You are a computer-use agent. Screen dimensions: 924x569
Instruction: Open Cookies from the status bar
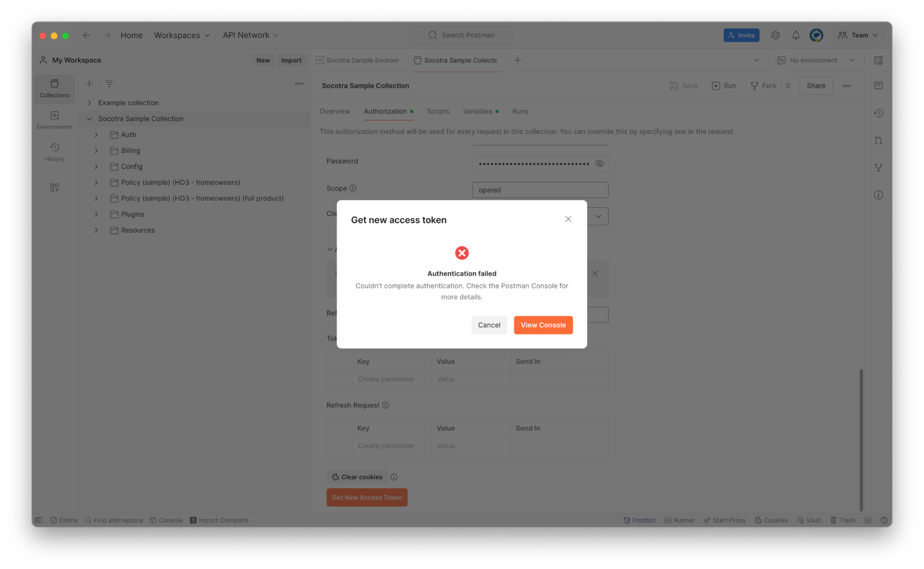(x=771, y=520)
